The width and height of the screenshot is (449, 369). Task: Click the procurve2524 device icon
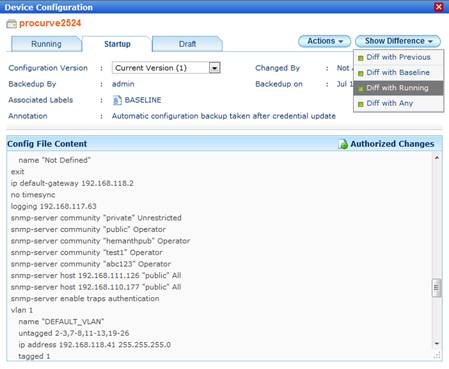click(x=11, y=24)
